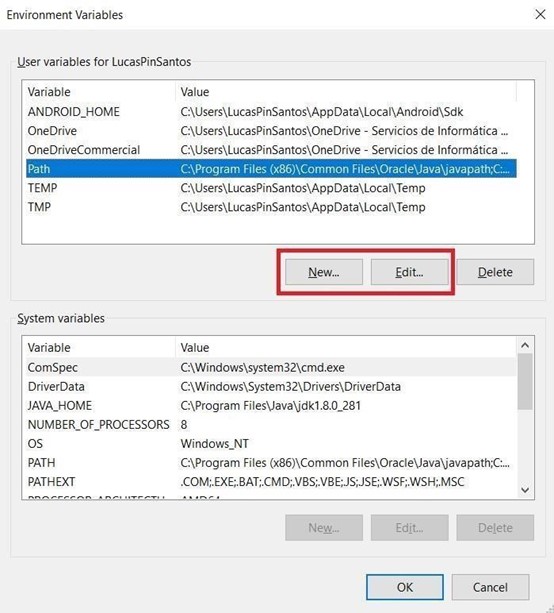Click the scroll down arrow in System variables
The width and height of the screenshot is (554, 613).
point(525,490)
